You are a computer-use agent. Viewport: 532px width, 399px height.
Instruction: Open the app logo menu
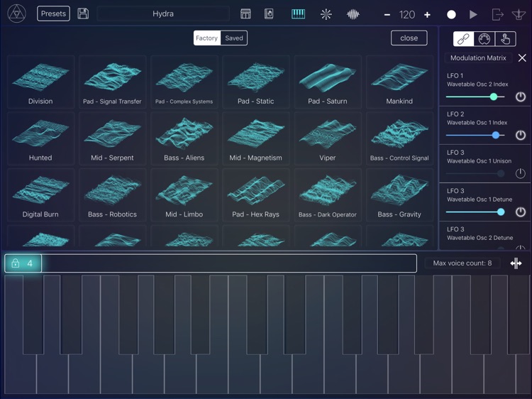click(x=16, y=14)
